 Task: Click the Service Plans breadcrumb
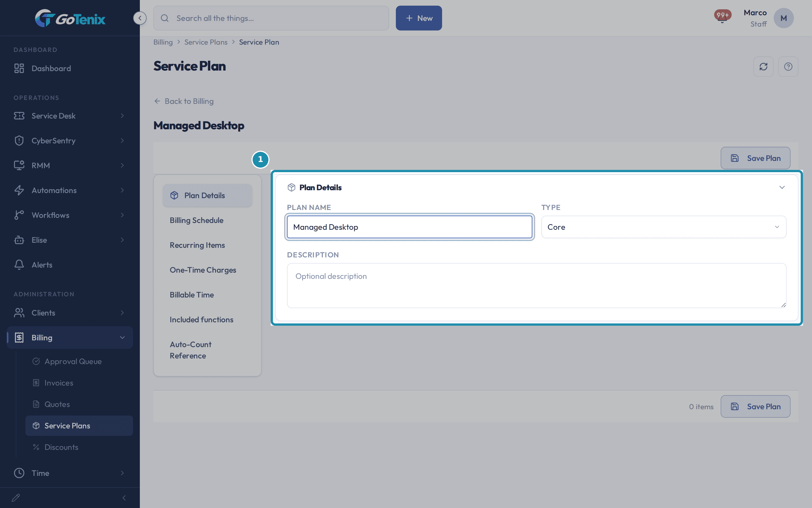pos(206,42)
